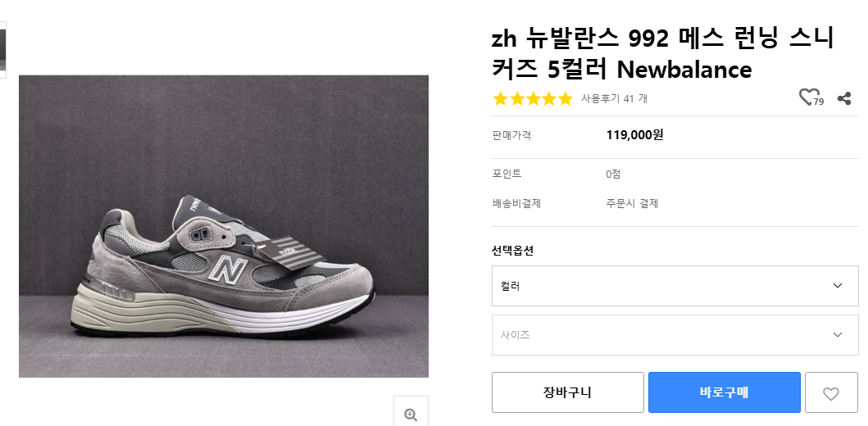This screenshot has width=868, height=426.
Task: Add to wishlist with the heart button
Action: click(830, 393)
